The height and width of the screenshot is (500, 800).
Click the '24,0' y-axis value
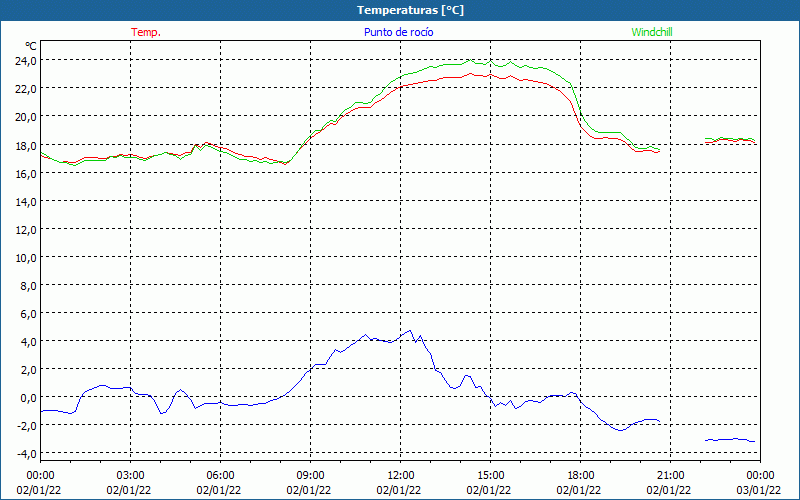pos(26,61)
